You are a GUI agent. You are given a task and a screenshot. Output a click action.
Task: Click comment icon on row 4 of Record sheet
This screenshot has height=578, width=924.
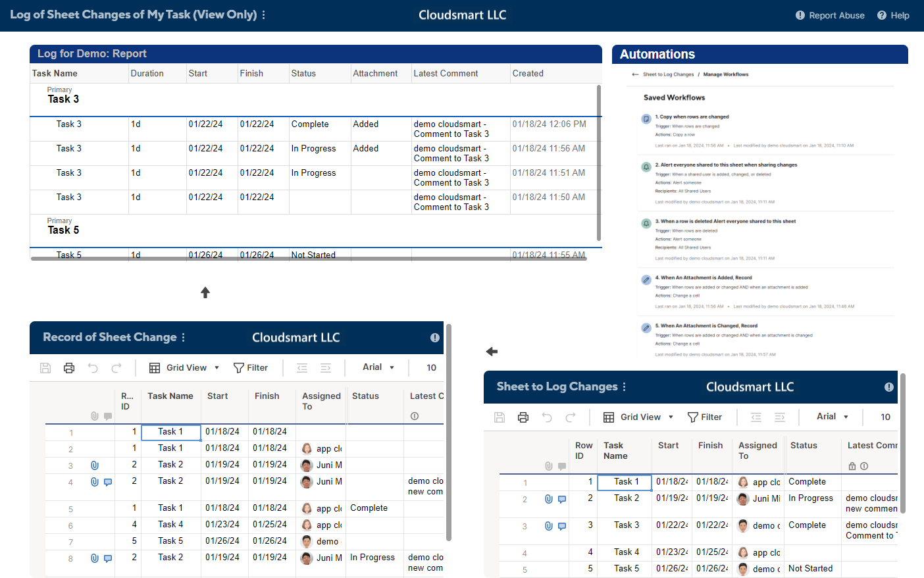click(x=108, y=483)
